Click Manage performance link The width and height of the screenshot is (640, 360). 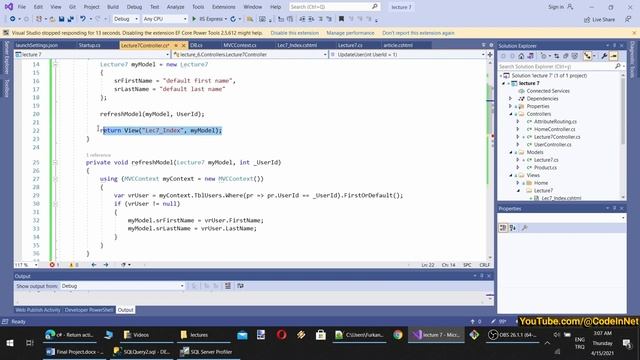tap(350, 33)
